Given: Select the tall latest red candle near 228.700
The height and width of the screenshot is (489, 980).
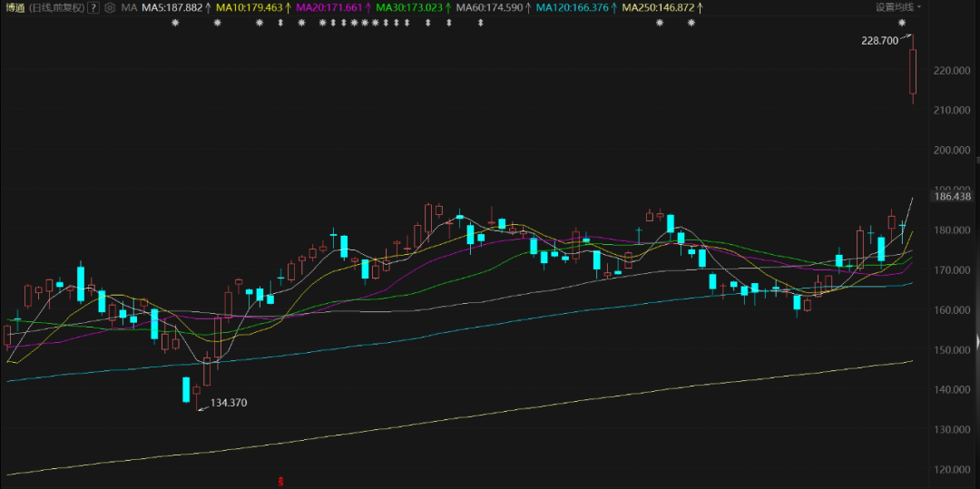Looking at the screenshot, I should tap(913, 71).
